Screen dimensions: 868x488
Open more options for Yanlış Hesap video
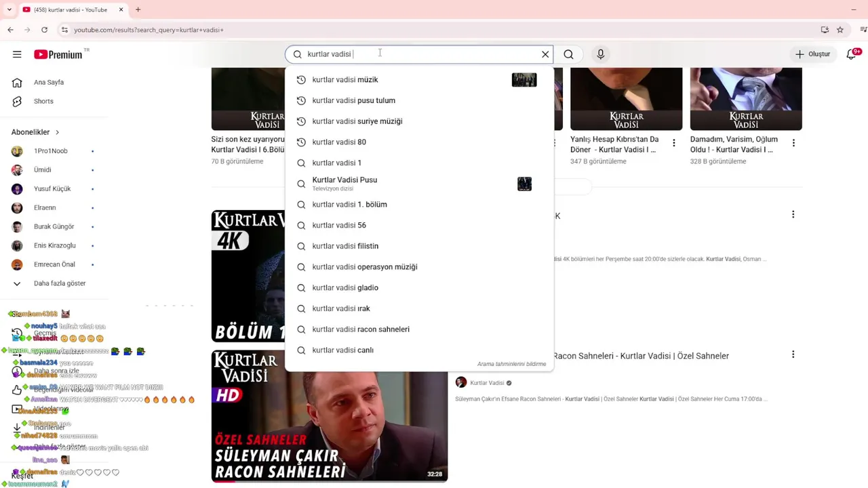(x=674, y=143)
